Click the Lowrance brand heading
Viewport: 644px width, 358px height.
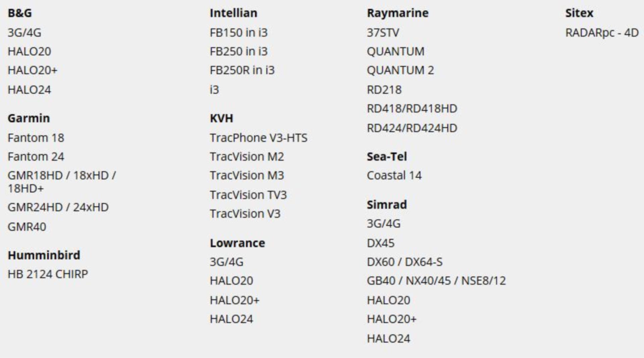pyautogui.click(x=237, y=243)
